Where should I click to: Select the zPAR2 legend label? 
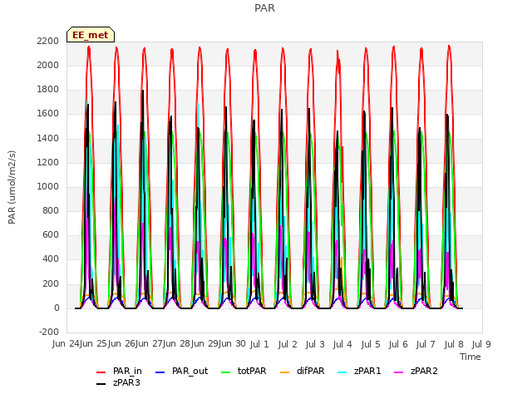[x=424, y=372]
